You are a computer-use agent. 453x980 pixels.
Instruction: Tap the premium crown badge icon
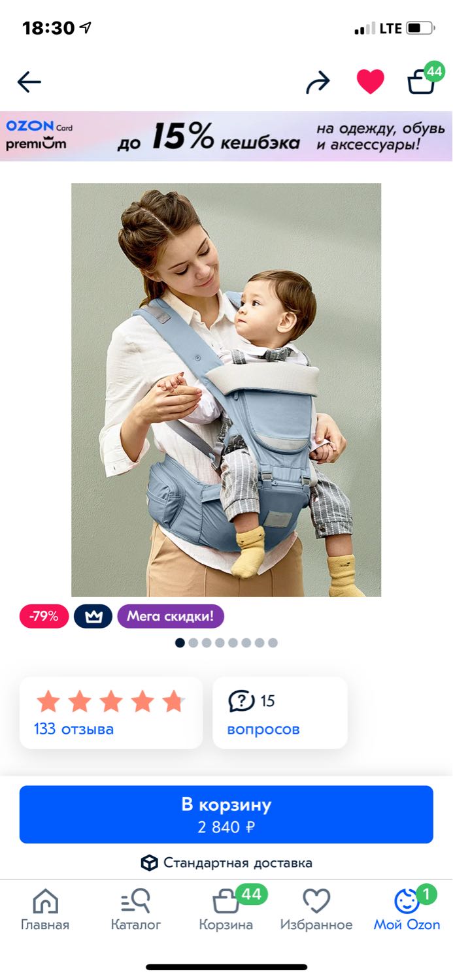pyautogui.click(x=93, y=616)
